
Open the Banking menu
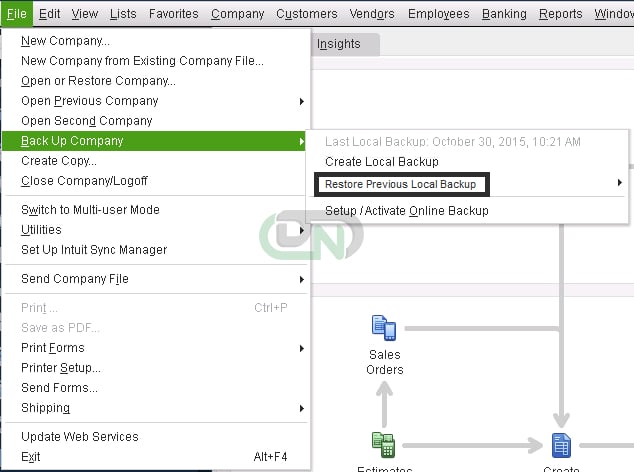coord(504,14)
